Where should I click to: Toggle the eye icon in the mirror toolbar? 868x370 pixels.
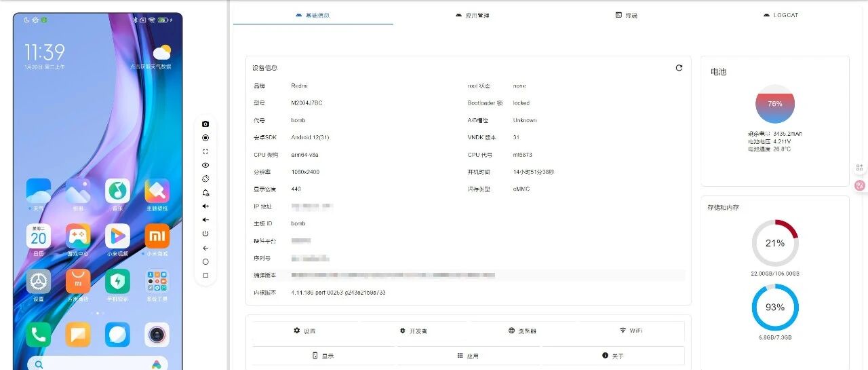click(x=205, y=165)
